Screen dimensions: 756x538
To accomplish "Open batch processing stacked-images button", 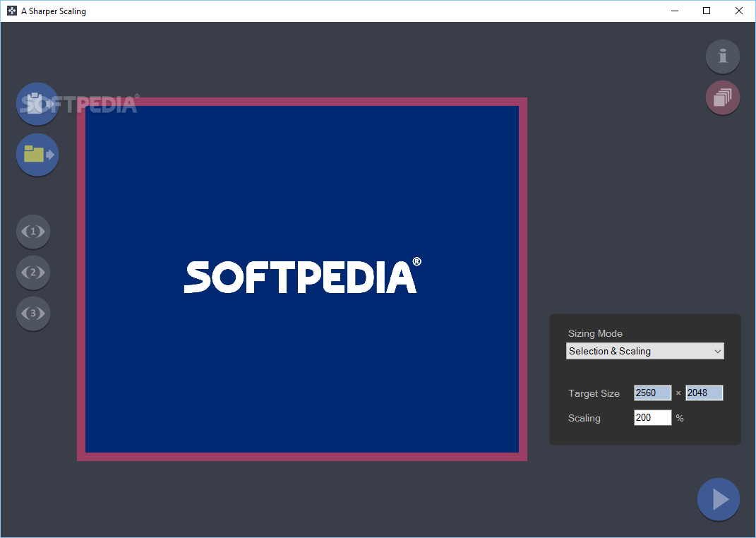I will tap(723, 97).
